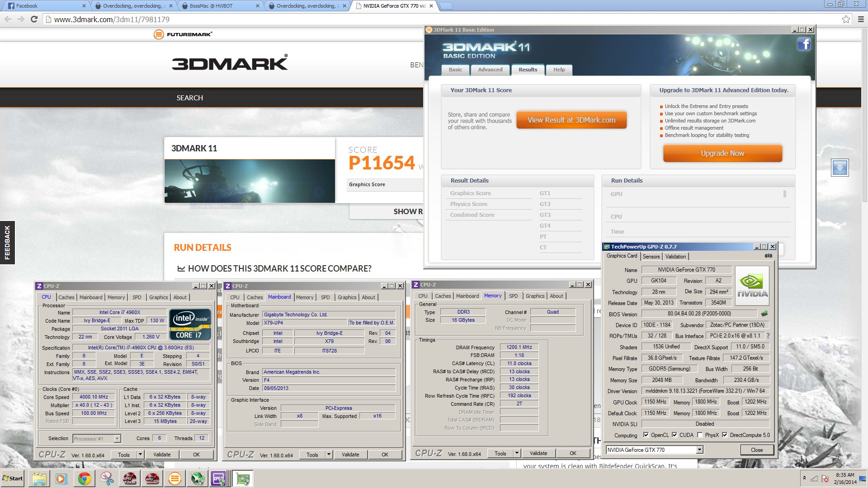Switch to the Validation tab in GPU-Z
This screenshot has width=868, height=488.
[x=675, y=256]
